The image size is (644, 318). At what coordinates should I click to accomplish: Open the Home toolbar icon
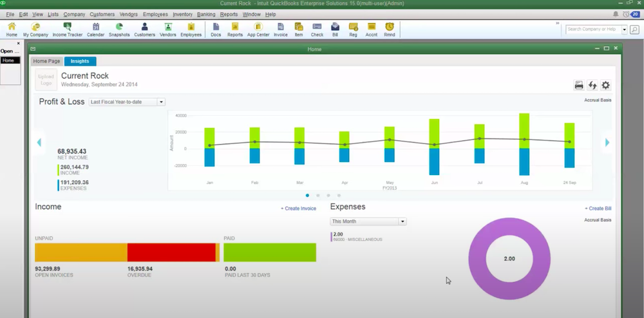click(x=12, y=30)
